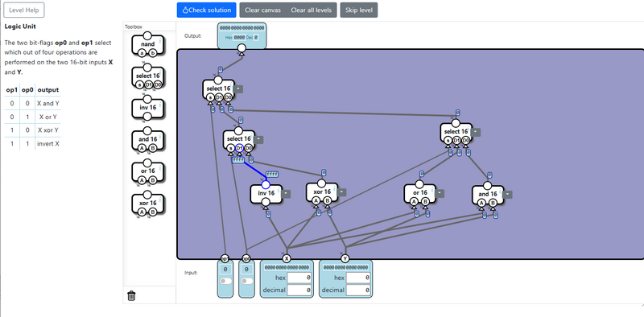Click input pin B of canvas and 16
Image resolution: width=644 pixels, height=317 pixels.
[x=493, y=203]
